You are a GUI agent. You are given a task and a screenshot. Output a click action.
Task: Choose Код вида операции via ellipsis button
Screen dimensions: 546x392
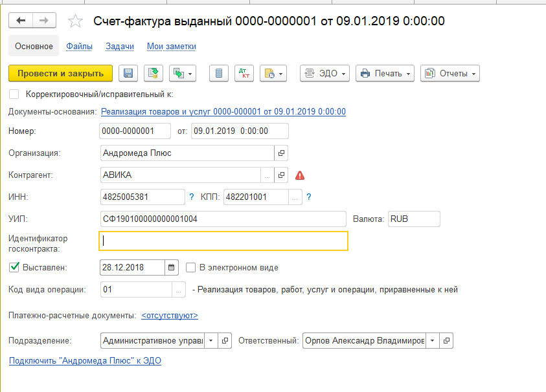tap(178, 289)
